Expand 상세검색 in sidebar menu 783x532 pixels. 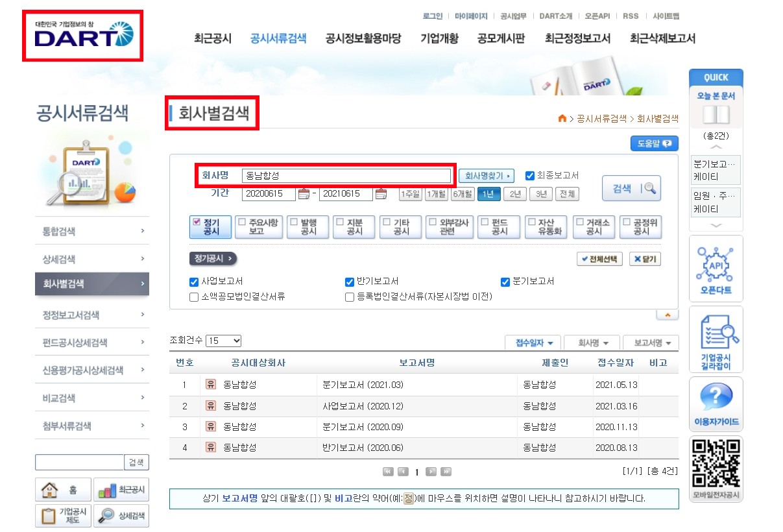tap(92, 259)
